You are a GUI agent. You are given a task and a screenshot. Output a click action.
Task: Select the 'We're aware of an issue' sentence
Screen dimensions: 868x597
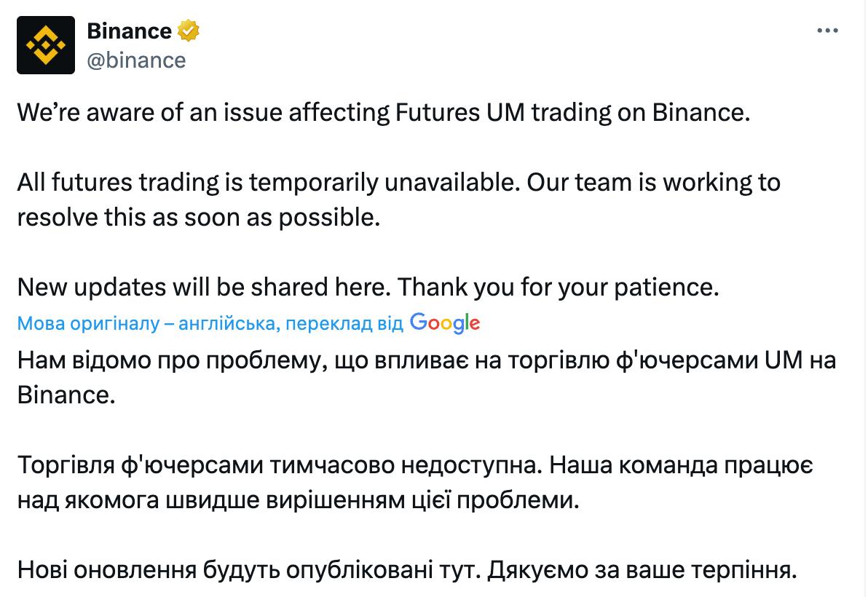point(384,112)
